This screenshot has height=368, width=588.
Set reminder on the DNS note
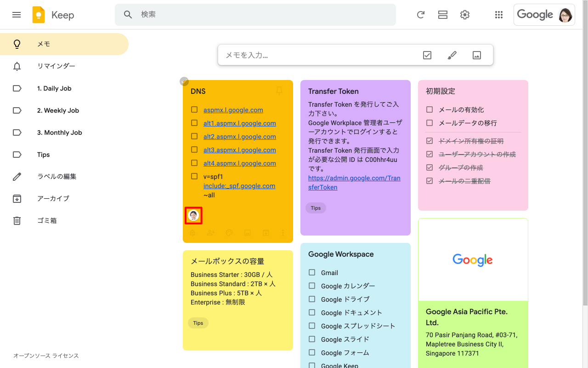point(192,233)
